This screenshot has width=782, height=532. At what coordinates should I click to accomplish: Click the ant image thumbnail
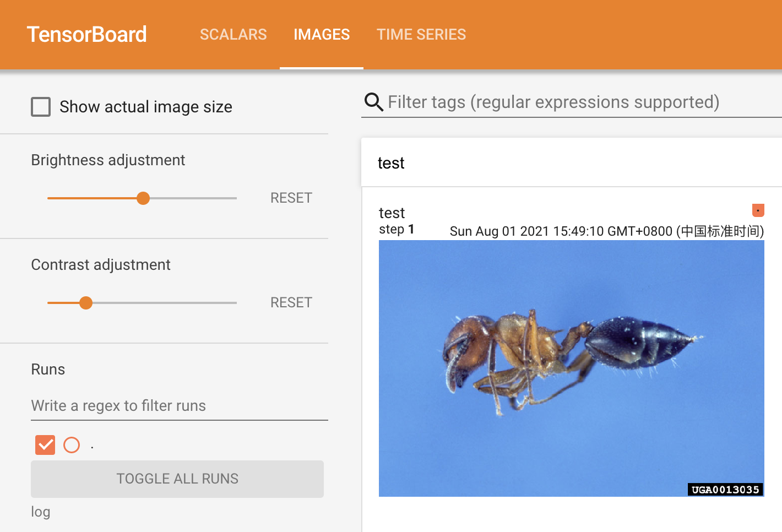click(571, 368)
